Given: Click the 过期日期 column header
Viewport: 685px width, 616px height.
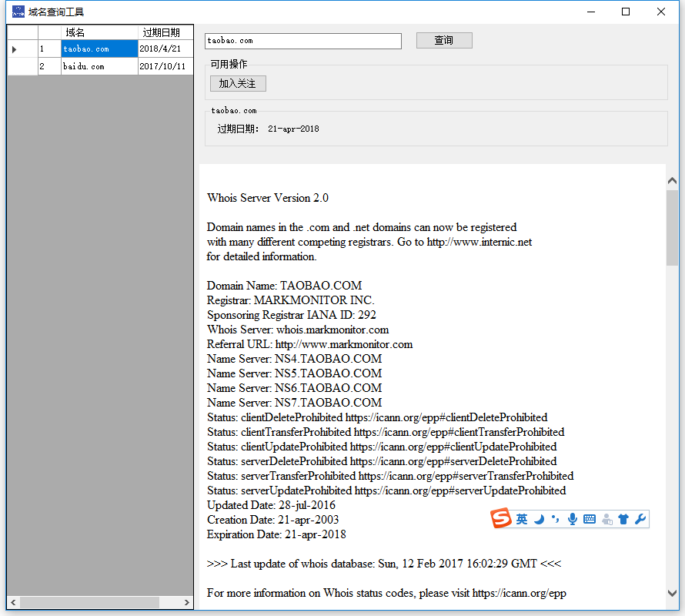Looking at the screenshot, I should (165, 32).
